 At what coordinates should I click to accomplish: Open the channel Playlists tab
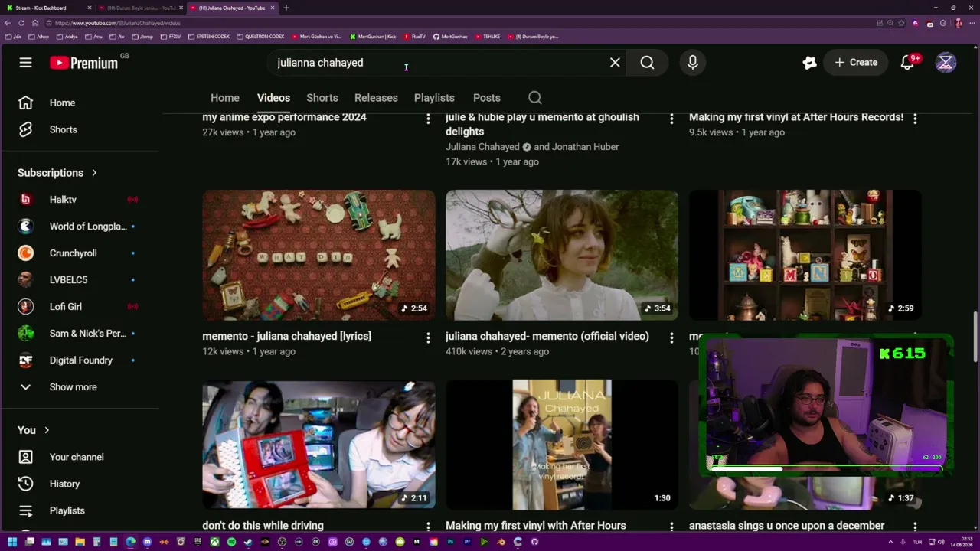click(434, 98)
